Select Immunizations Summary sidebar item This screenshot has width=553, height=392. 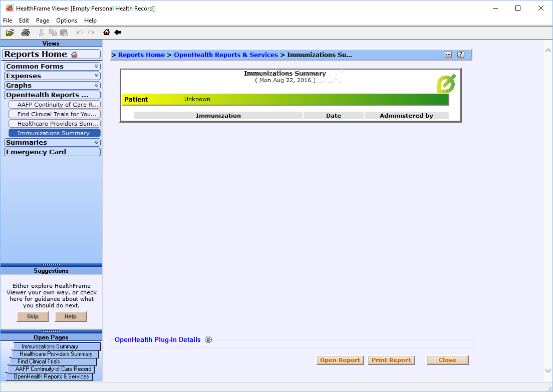(x=54, y=133)
